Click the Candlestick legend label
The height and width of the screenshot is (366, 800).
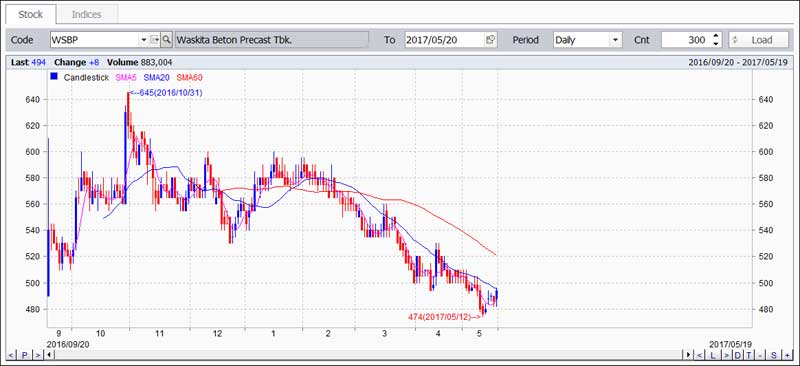click(x=86, y=78)
